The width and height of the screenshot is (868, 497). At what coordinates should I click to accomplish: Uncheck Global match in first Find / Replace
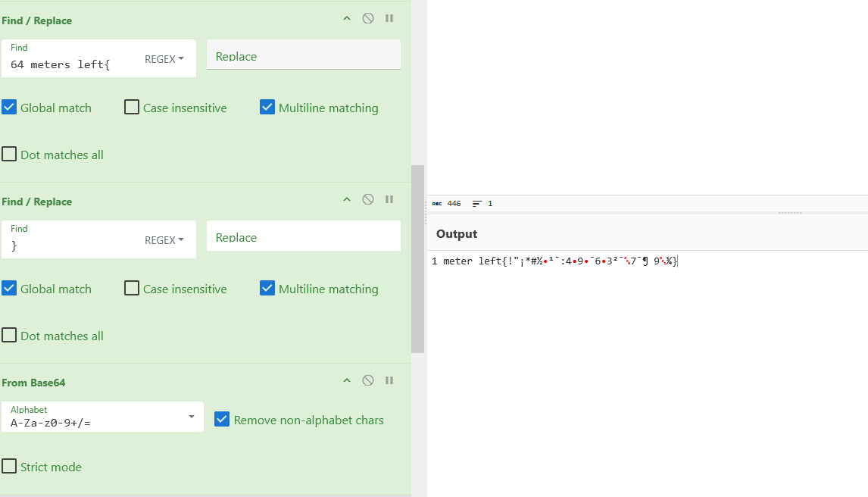tap(9, 108)
